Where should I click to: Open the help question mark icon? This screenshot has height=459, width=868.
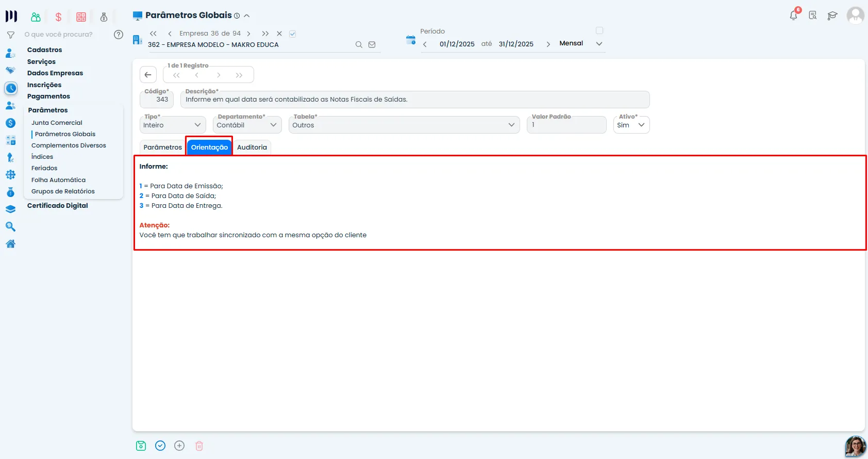pyautogui.click(x=119, y=35)
